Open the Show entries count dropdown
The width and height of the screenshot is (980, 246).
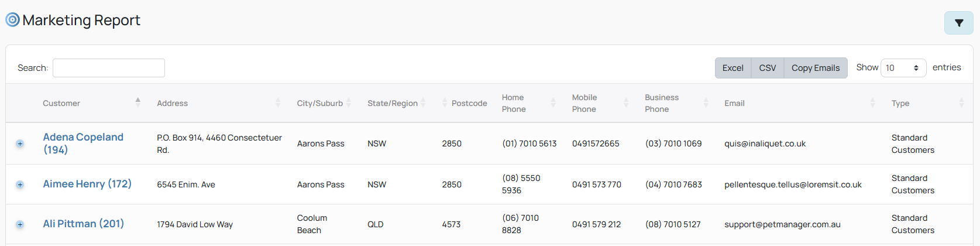(903, 68)
